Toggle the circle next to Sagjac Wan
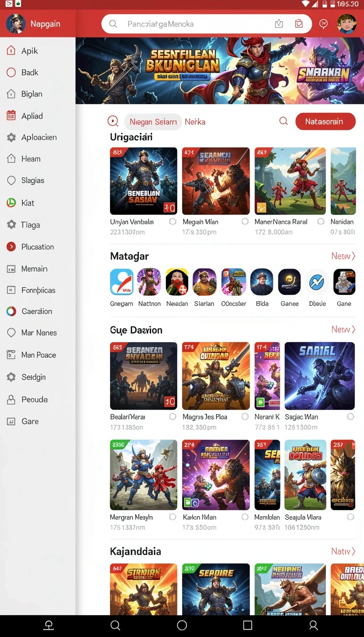 (351, 417)
